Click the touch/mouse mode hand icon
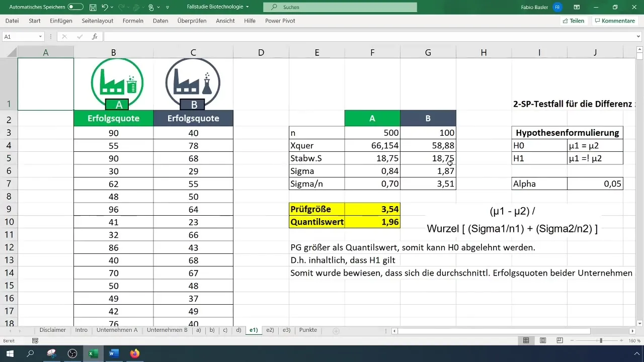Screen dimensions: 644x362 (x=150, y=7)
